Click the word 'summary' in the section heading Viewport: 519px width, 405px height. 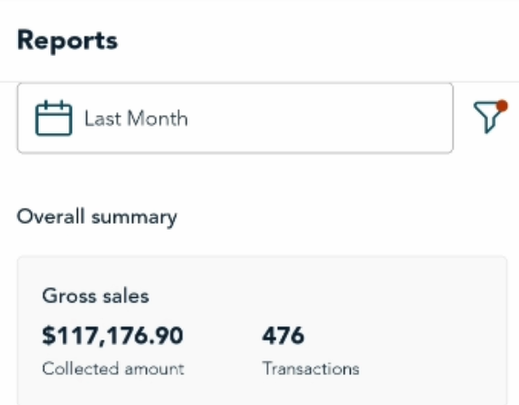[134, 218]
